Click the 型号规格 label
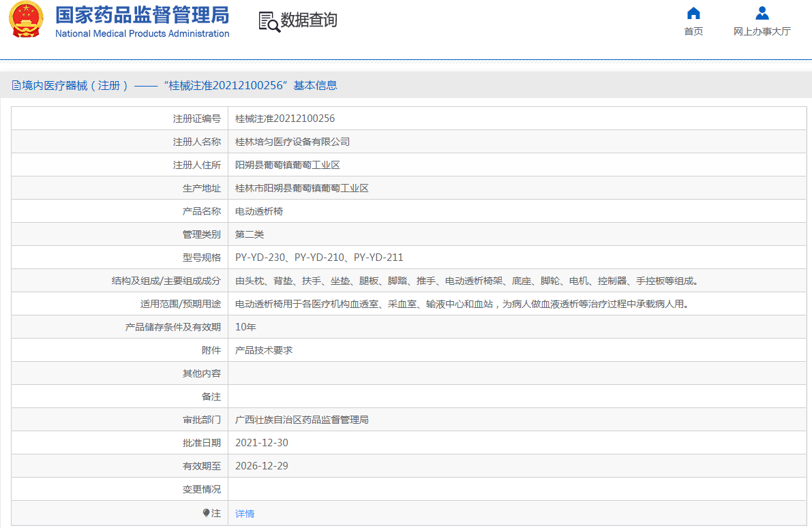Image resolution: width=812 pixels, height=528 pixels. point(201,258)
